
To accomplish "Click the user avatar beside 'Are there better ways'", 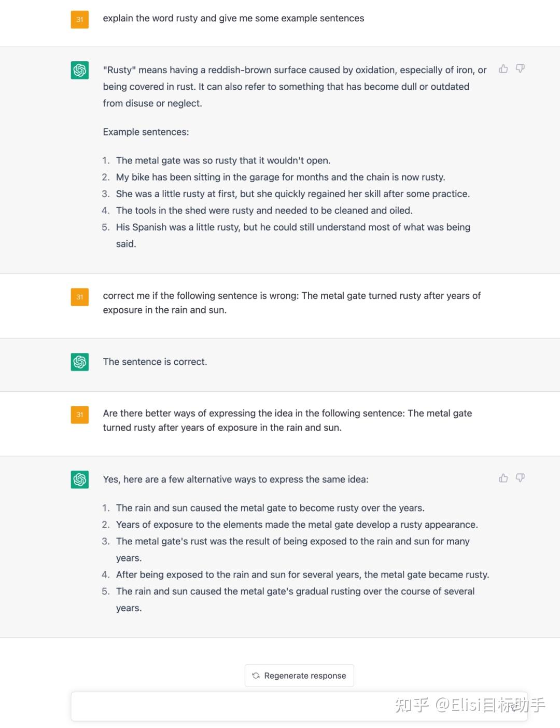I will [x=80, y=415].
